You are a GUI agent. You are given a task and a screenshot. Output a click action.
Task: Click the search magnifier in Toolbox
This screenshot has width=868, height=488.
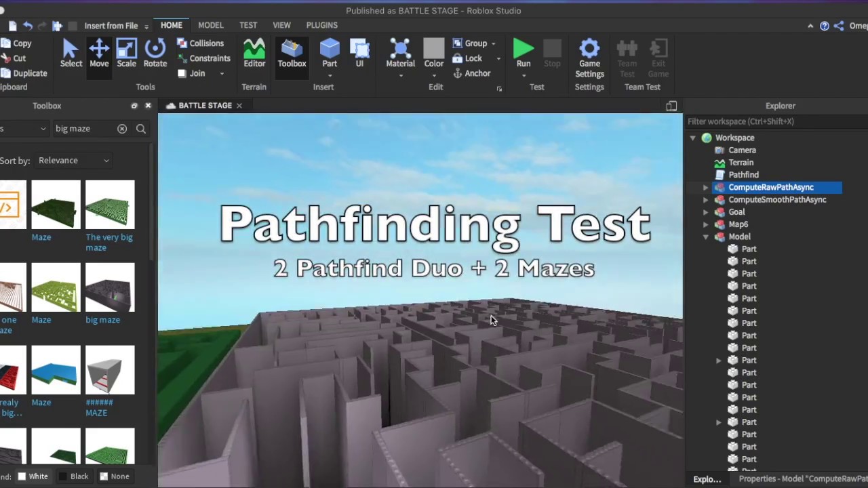pyautogui.click(x=141, y=129)
